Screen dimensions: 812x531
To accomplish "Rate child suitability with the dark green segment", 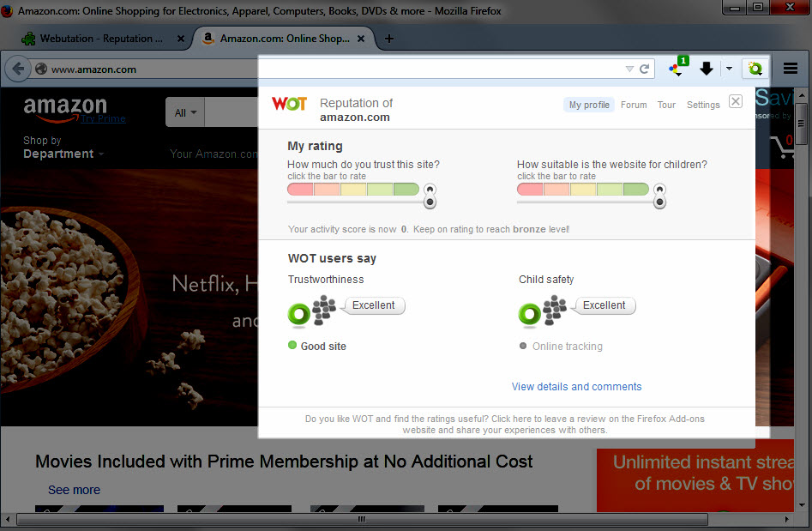I will (636, 189).
